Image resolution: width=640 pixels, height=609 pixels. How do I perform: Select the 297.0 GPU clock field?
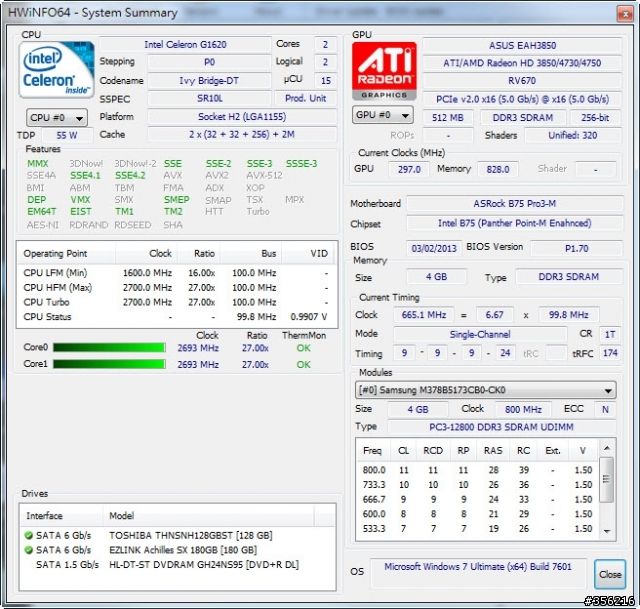pyautogui.click(x=409, y=169)
